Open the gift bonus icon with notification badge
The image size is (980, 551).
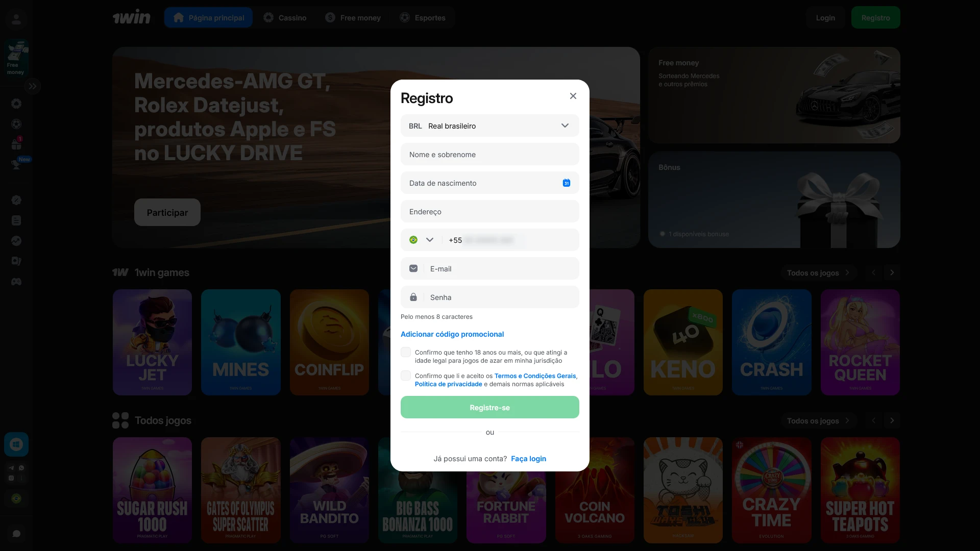pos(16,144)
